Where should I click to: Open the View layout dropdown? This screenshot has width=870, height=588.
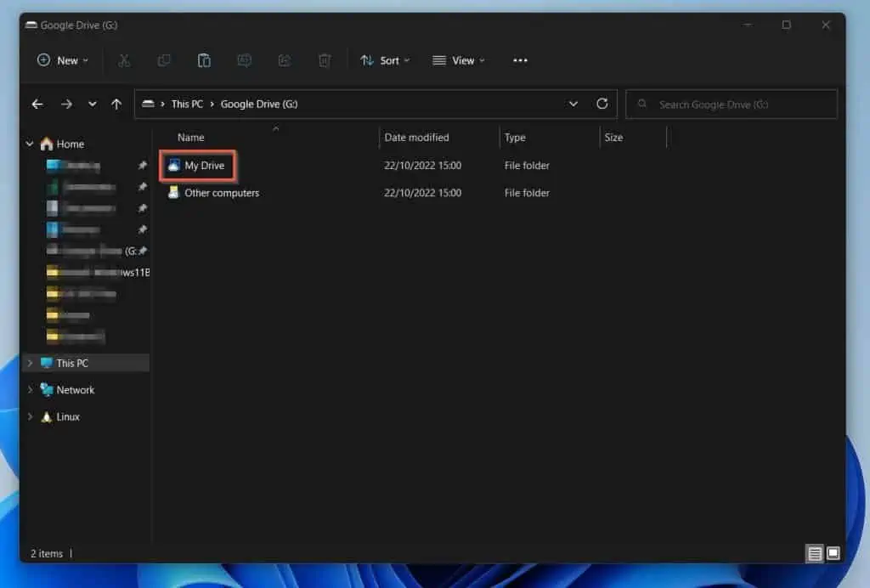[459, 60]
